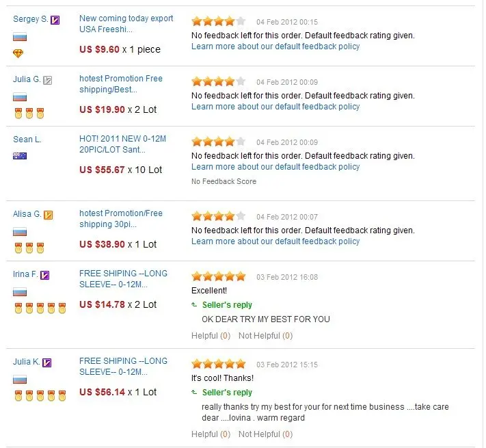The width and height of the screenshot is (486, 448).
Task: Click the five-star rating on Irina F.'s review
Action: [219, 276]
